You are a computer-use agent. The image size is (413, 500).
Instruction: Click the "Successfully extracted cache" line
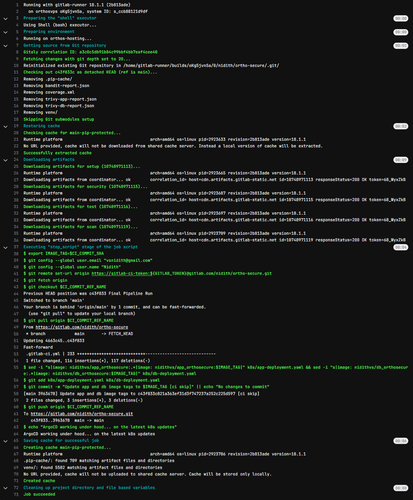pyautogui.click(x=57, y=153)
